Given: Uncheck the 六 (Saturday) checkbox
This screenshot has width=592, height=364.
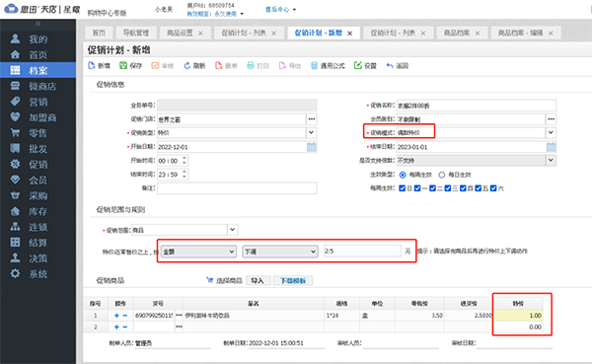Looking at the screenshot, I should (493, 188).
